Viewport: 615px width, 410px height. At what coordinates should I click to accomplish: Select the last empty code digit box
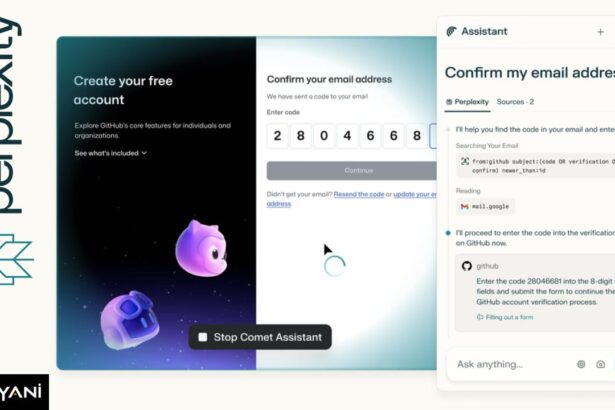(433, 136)
